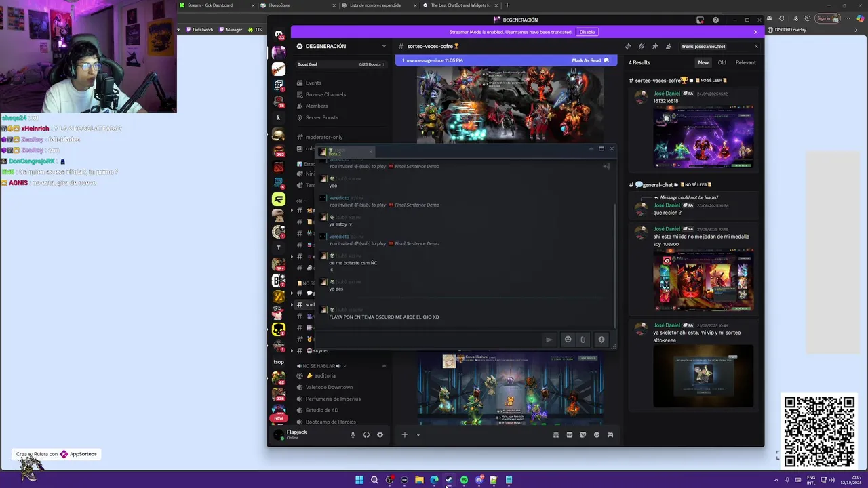Open Windows Start menu on taskbar
The width and height of the screenshot is (868, 488).
(x=359, y=480)
